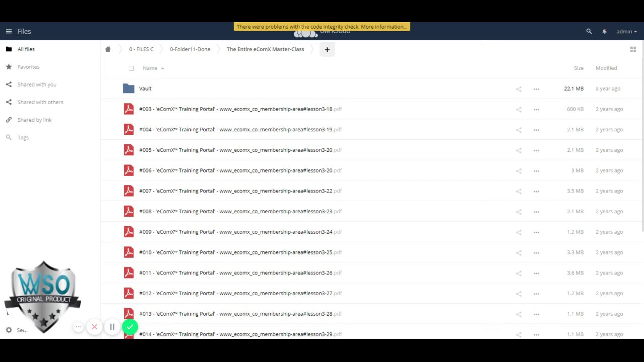Share file #013
Viewport: 644px width, 362px height.
tap(519, 314)
